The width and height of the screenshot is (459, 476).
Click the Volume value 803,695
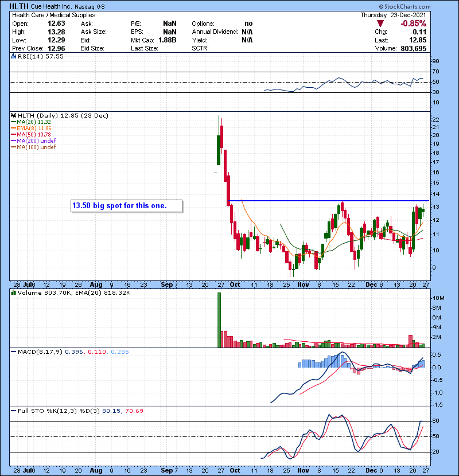click(414, 48)
